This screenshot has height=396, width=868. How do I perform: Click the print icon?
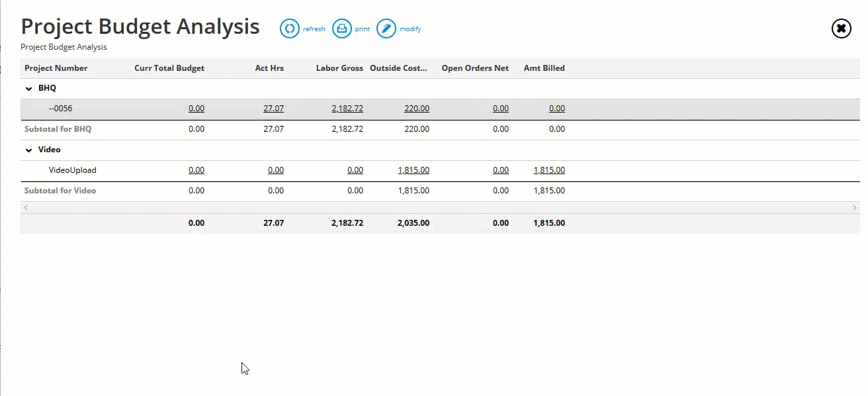341,28
